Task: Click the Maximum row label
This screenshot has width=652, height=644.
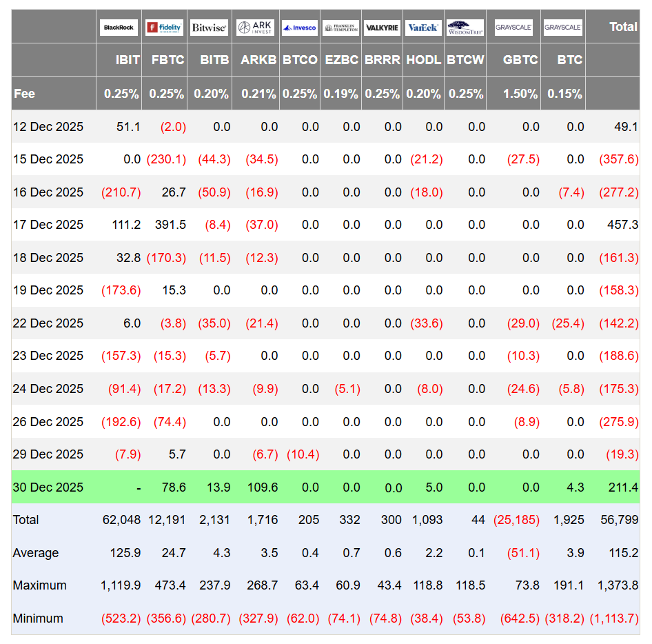Action: 39,585
